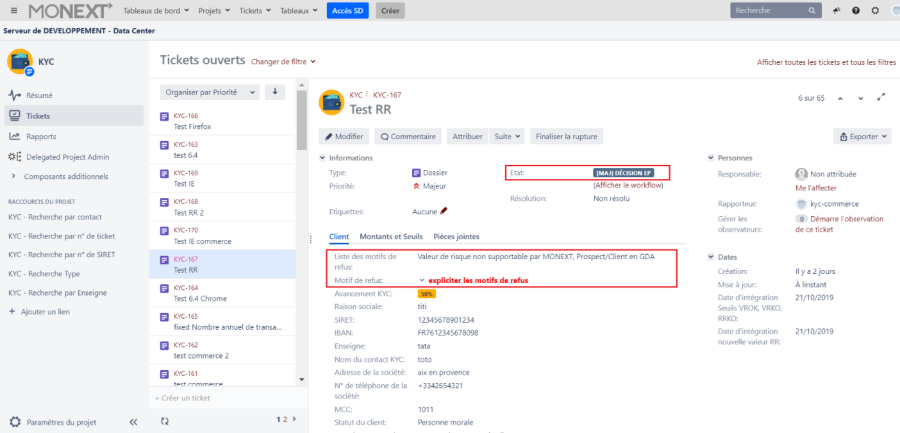Click the Afficher le workflow link
Image resolution: width=900 pixels, height=433 pixels.
click(628, 185)
